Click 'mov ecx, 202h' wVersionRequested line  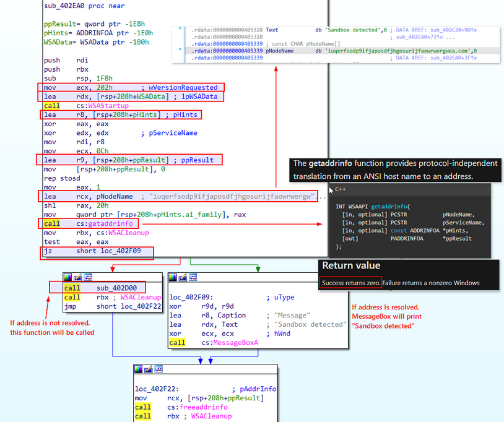point(131,87)
